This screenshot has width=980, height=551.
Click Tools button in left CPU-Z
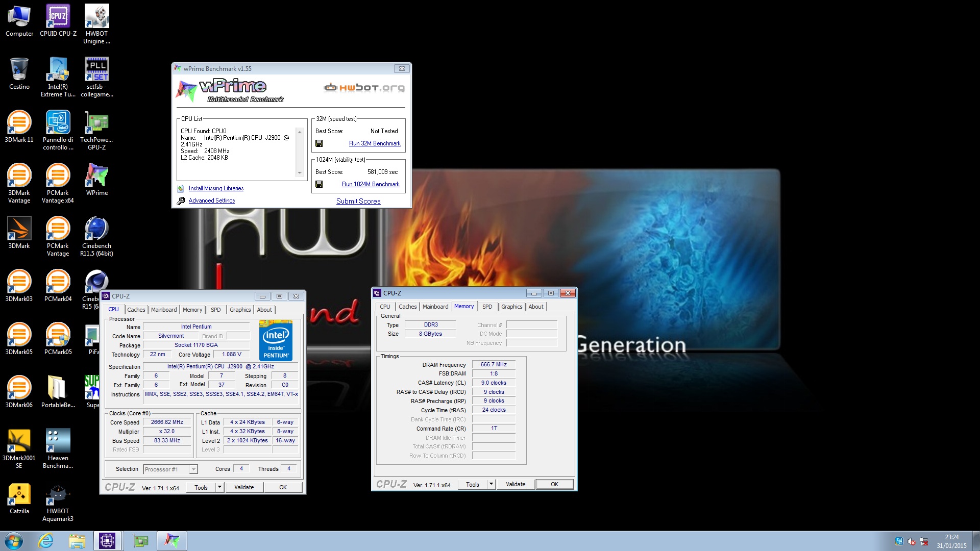(x=201, y=487)
